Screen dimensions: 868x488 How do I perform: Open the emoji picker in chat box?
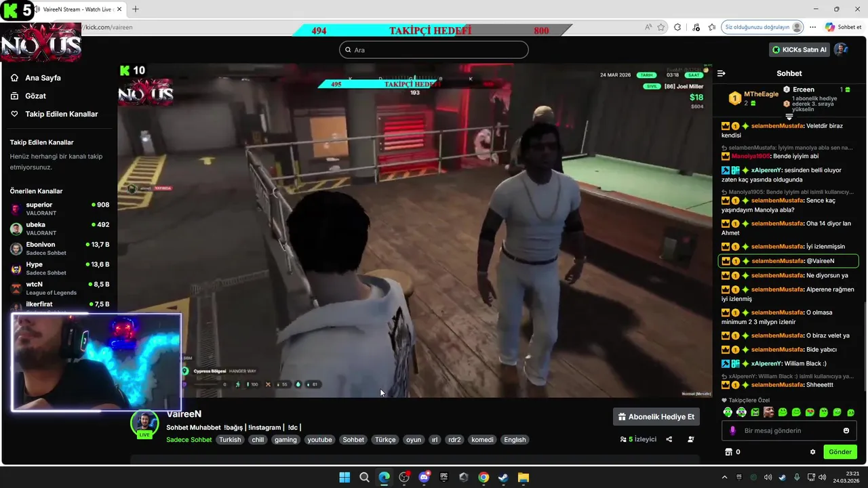(846, 430)
